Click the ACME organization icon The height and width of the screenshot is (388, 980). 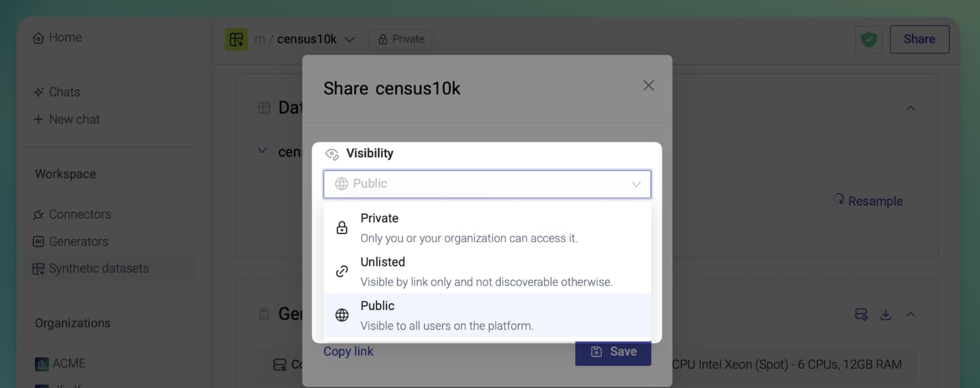[x=41, y=363]
